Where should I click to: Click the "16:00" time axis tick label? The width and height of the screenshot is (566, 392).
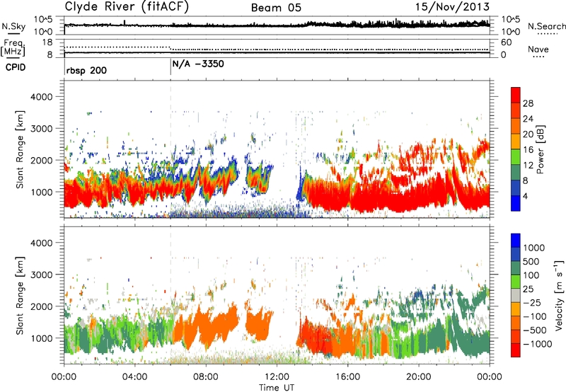[x=347, y=377]
